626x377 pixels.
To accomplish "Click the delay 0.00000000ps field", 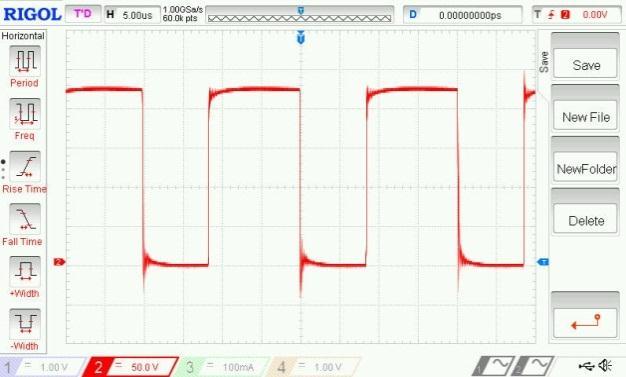I will [463, 15].
